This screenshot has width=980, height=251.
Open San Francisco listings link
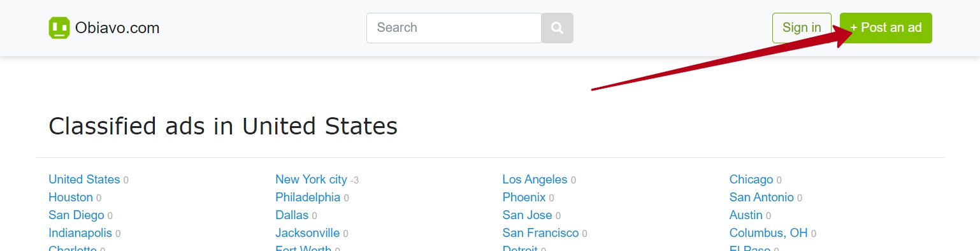[540, 233]
